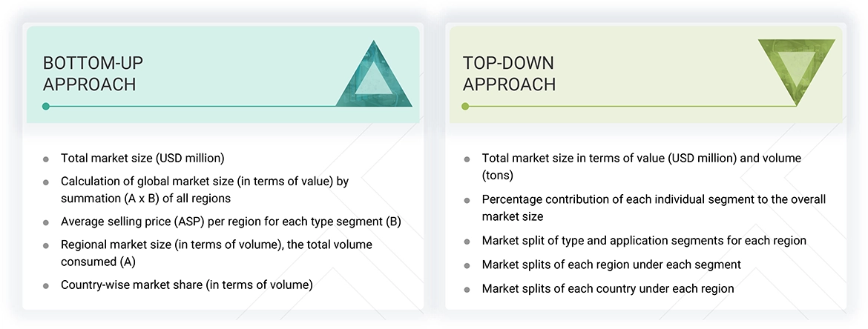Click the bullet beside "Country-wise market share"
The width and height of the screenshot is (868, 329).
point(46,285)
